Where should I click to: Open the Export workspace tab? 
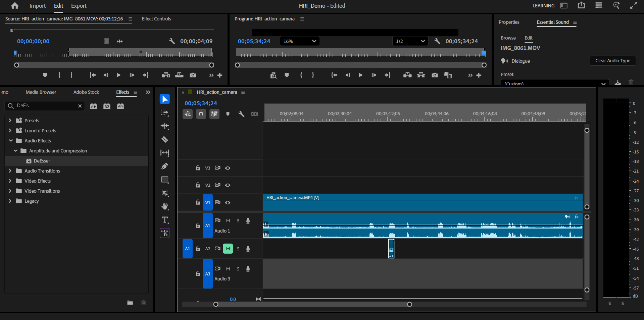(79, 6)
